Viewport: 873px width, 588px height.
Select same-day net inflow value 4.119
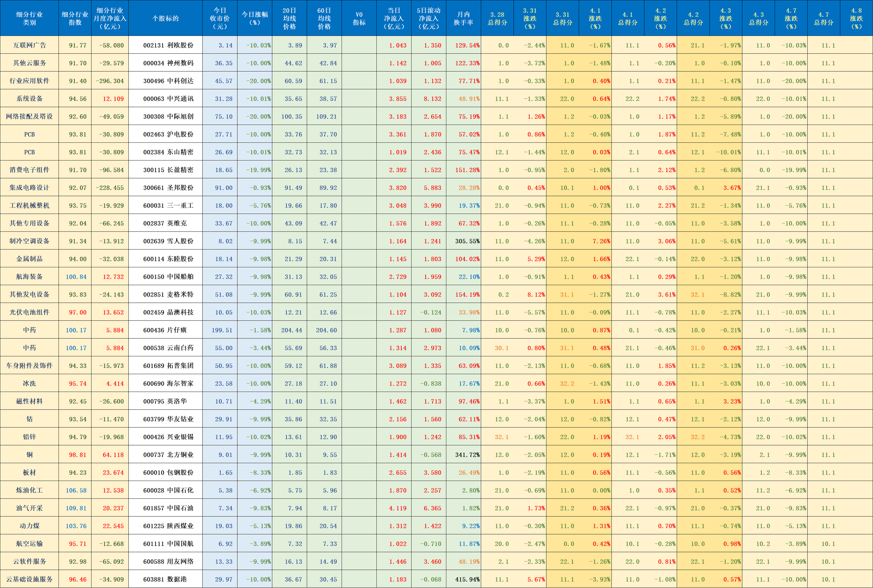pyautogui.click(x=397, y=508)
